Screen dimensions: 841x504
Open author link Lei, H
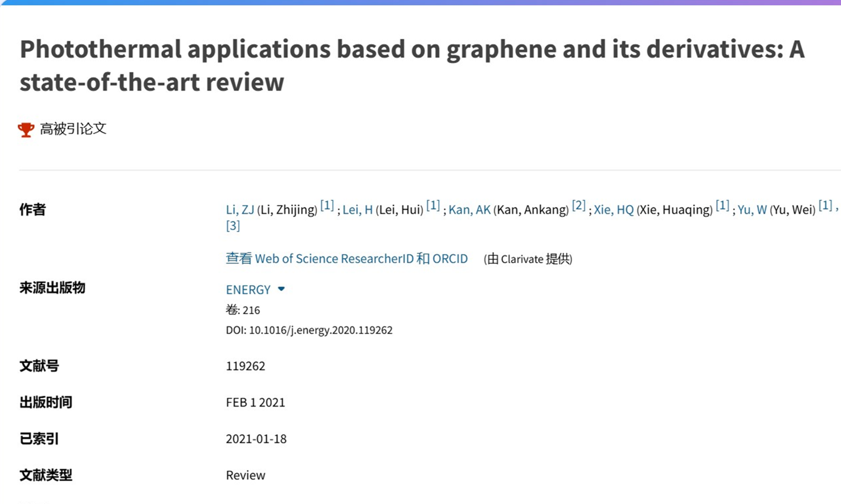(357, 210)
